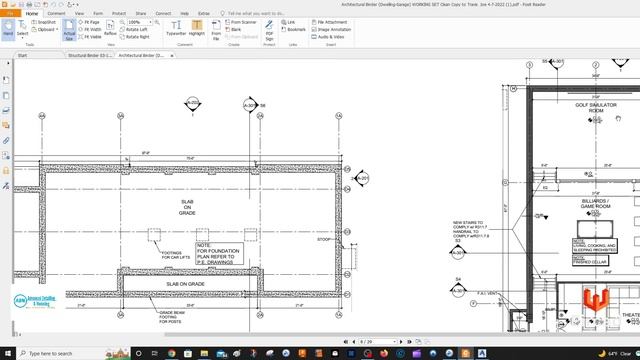640x360 pixels.
Task: Open the Bookmarks side panel
Action: click(6, 80)
